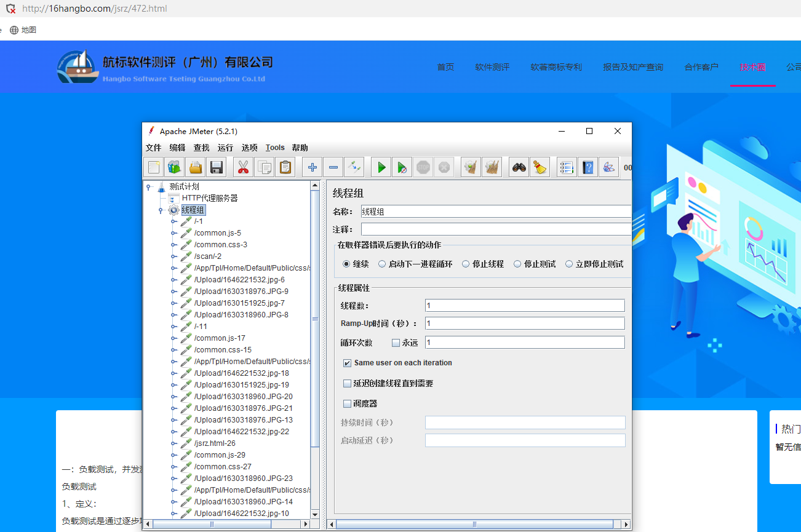Cut the selected element with the scissors icon

(x=244, y=167)
